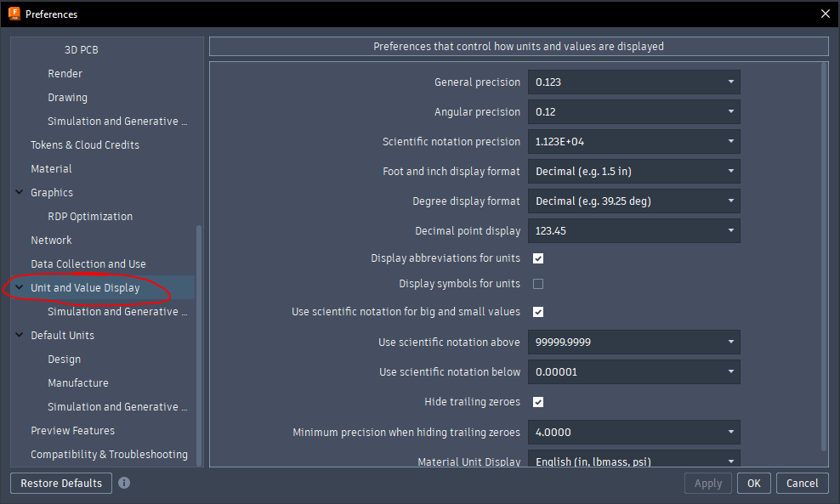
Task: Select 3D PCB in the preferences tree
Action: tap(82, 50)
